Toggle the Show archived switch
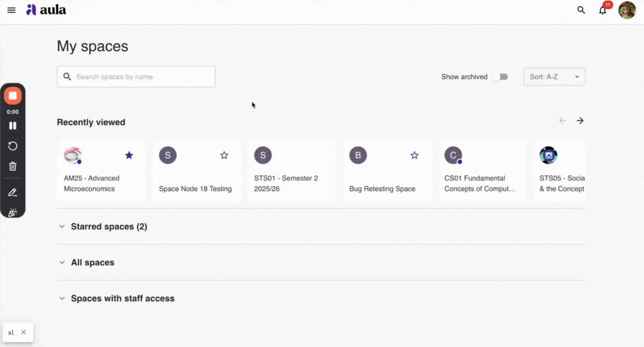The height and width of the screenshot is (347, 644). [x=500, y=77]
